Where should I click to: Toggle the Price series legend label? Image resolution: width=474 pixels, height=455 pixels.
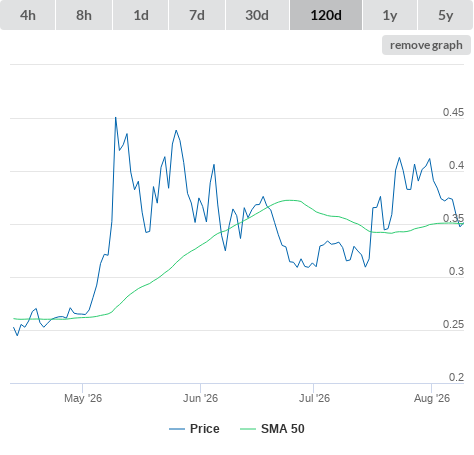point(205,429)
